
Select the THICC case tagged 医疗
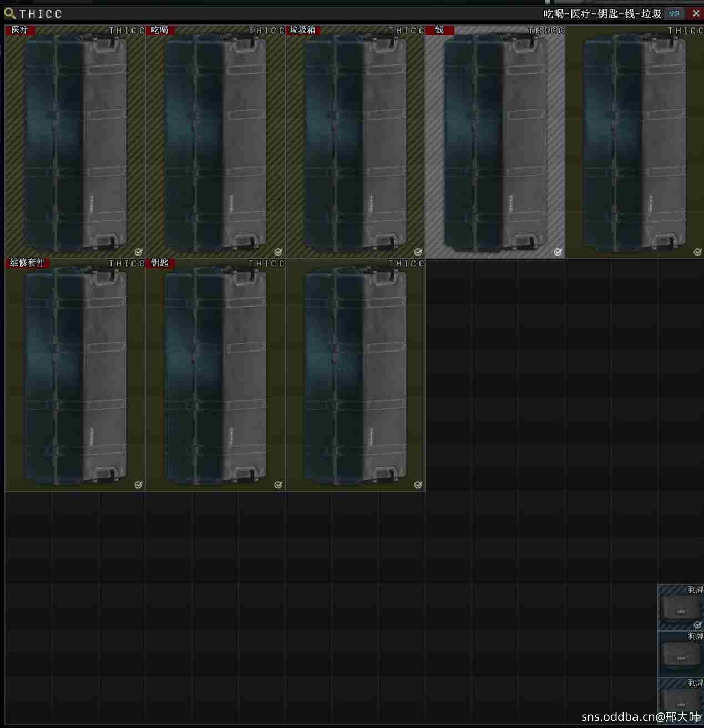pos(75,142)
